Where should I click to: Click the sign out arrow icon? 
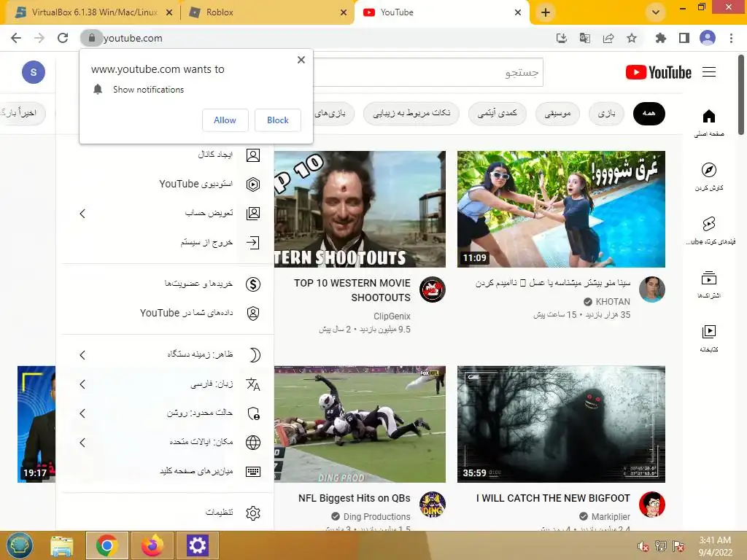(253, 242)
